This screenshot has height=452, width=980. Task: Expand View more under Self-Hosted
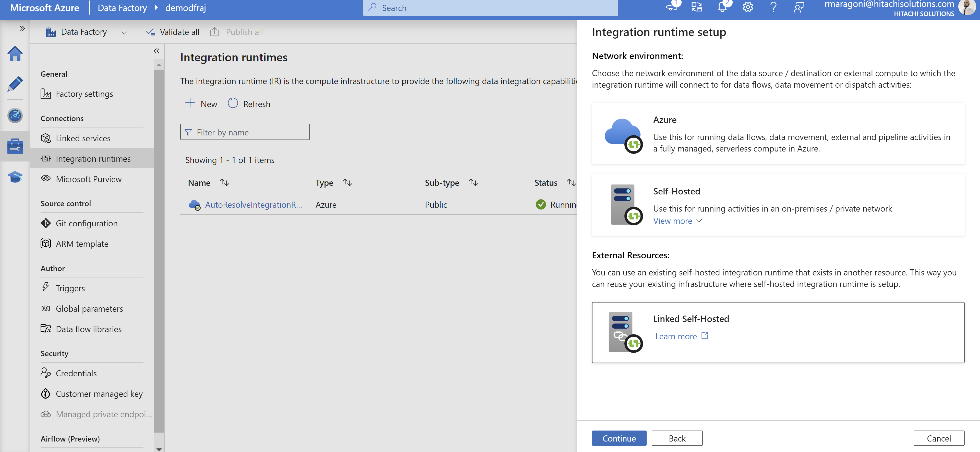click(x=677, y=221)
